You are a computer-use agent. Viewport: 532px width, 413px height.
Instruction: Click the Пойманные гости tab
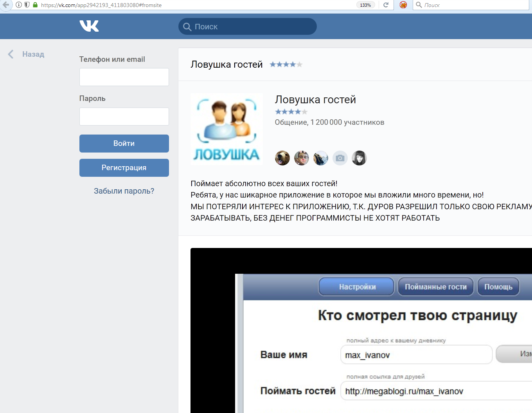click(436, 287)
